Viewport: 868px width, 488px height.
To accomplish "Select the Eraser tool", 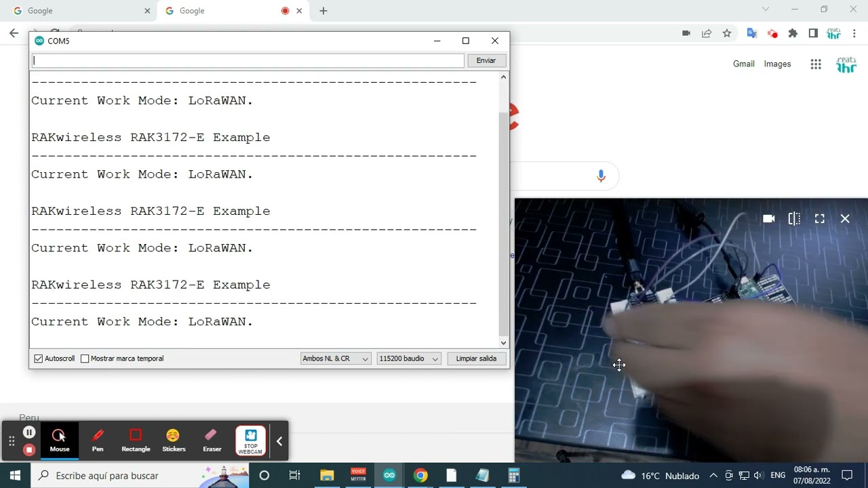I will [x=212, y=440].
